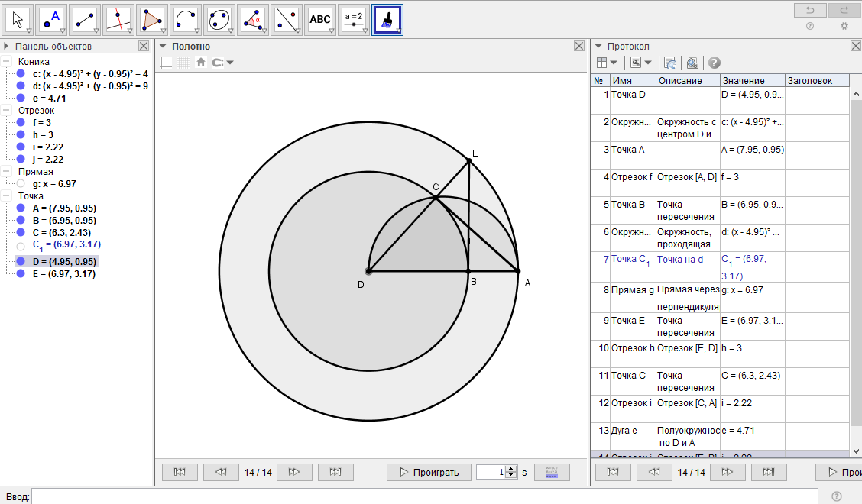Select the Point tool

click(53, 19)
